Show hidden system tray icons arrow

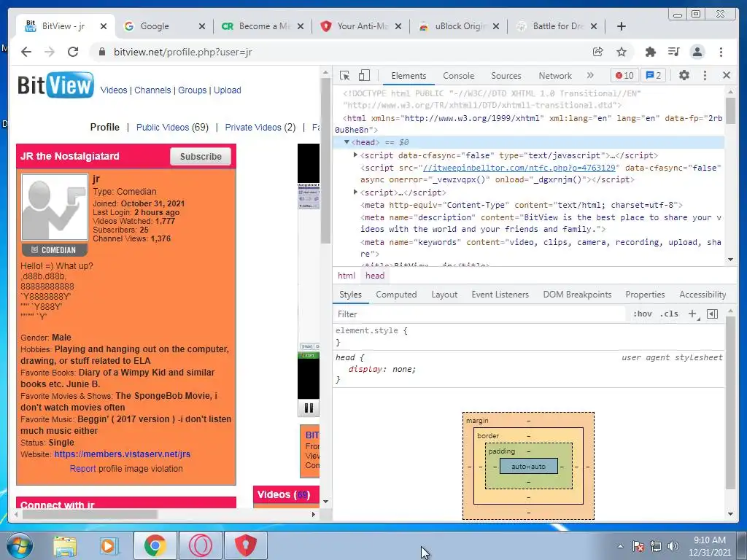point(620,546)
